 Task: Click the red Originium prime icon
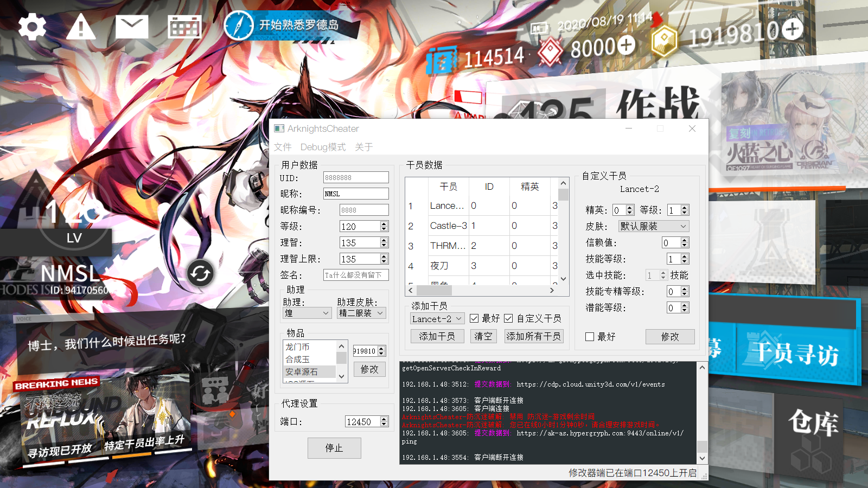(x=551, y=52)
